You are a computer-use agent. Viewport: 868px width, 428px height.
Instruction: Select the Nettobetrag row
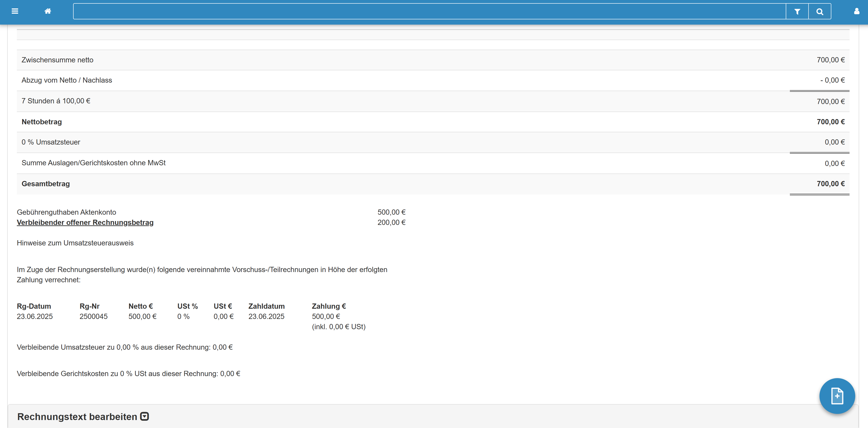tap(41, 122)
